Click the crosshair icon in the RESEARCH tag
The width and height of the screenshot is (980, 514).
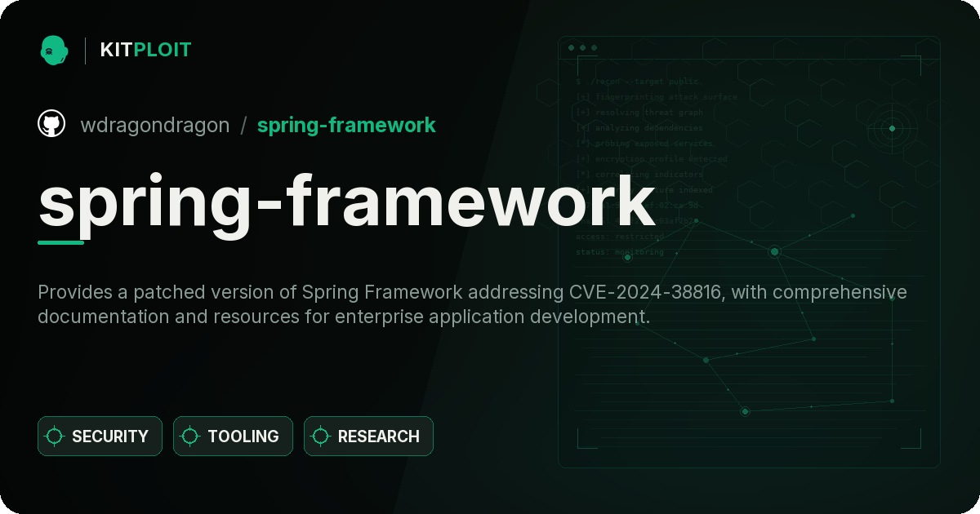click(321, 436)
